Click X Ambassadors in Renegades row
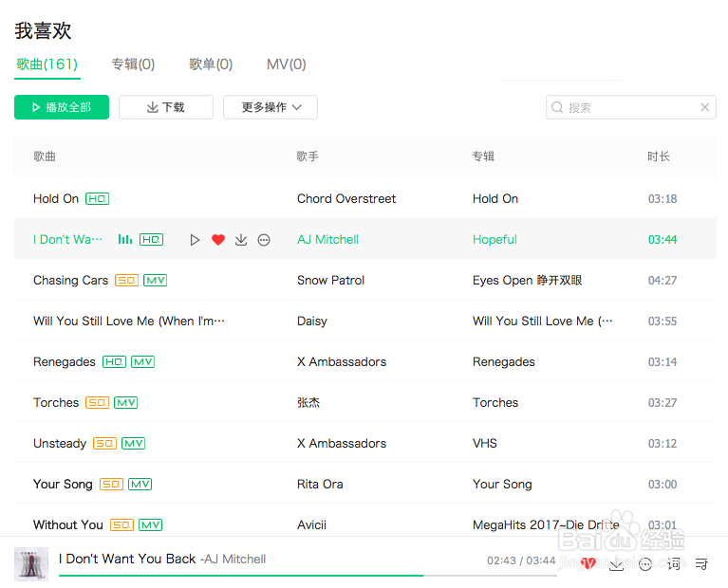728x588 pixels. point(342,362)
